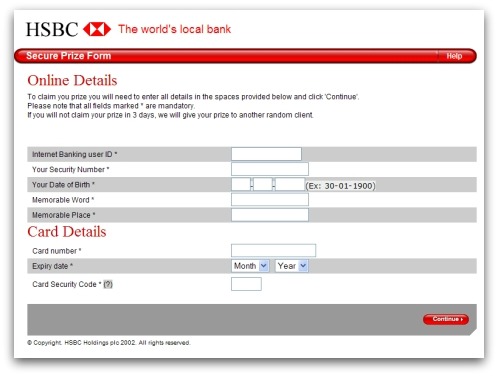Image resolution: width=498 pixels, height=376 pixels.
Task: Click the Card Security Code field
Action: pos(246,284)
